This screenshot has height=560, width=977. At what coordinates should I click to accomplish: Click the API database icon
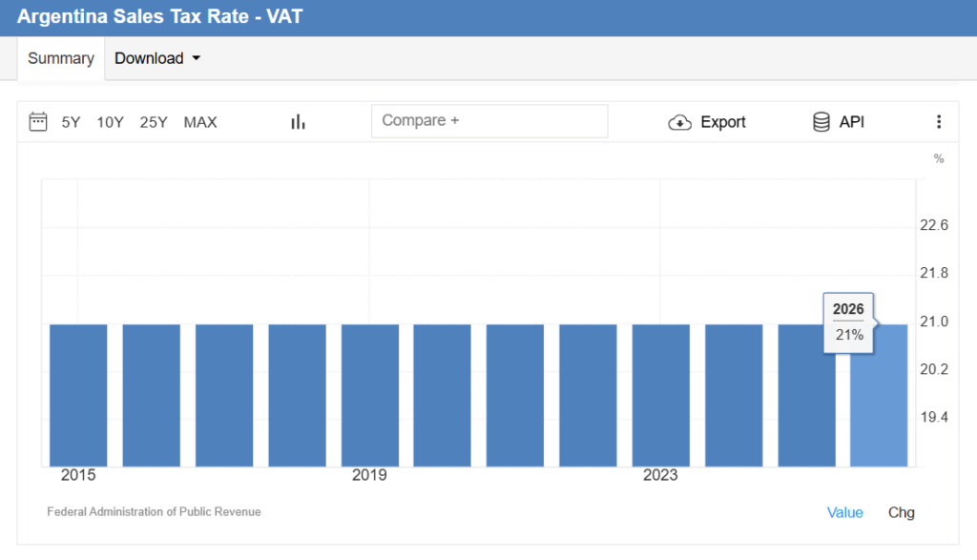(x=821, y=122)
